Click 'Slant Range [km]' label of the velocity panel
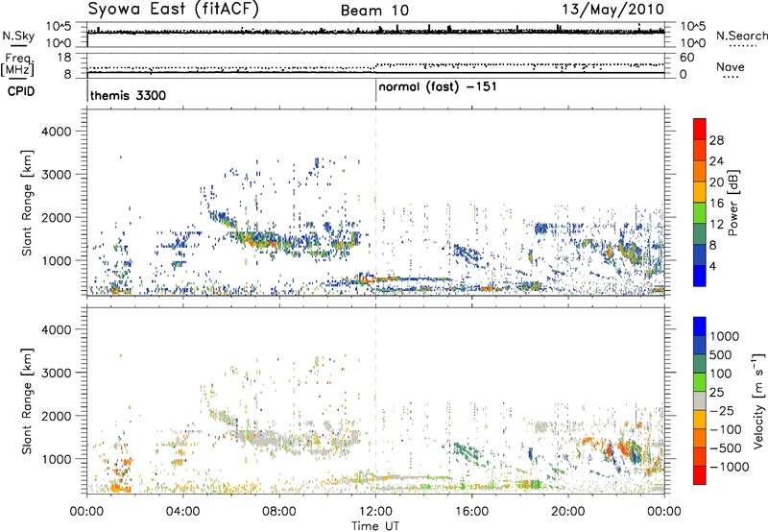The height and width of the screenshot is (532, 768). coord(27,401)
